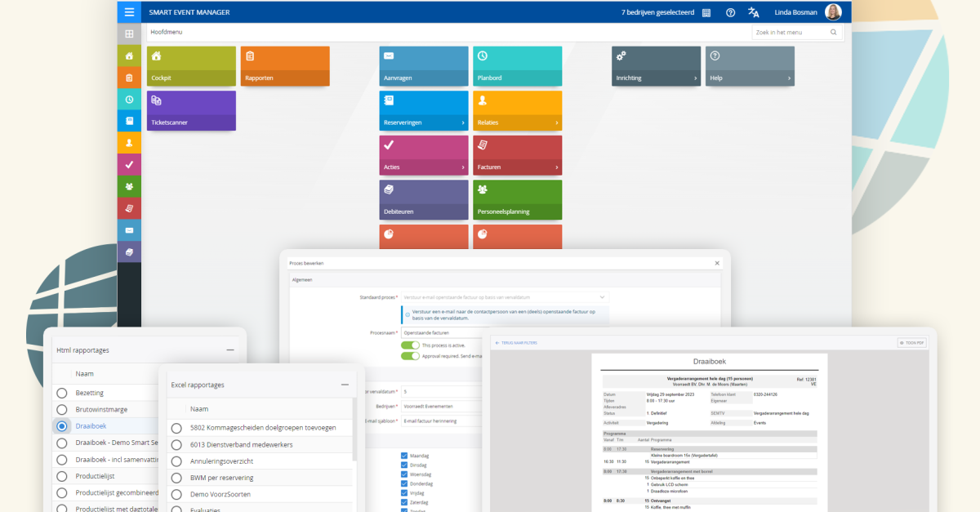Click the checkmark icon on Acties tile
Screen dimensions: 980x512
click(x=388, y=145)
